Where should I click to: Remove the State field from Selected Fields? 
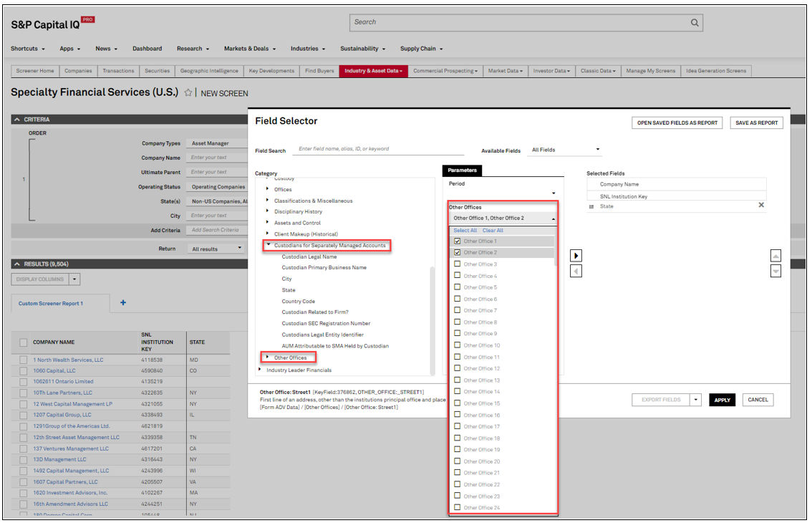[760, 205]
